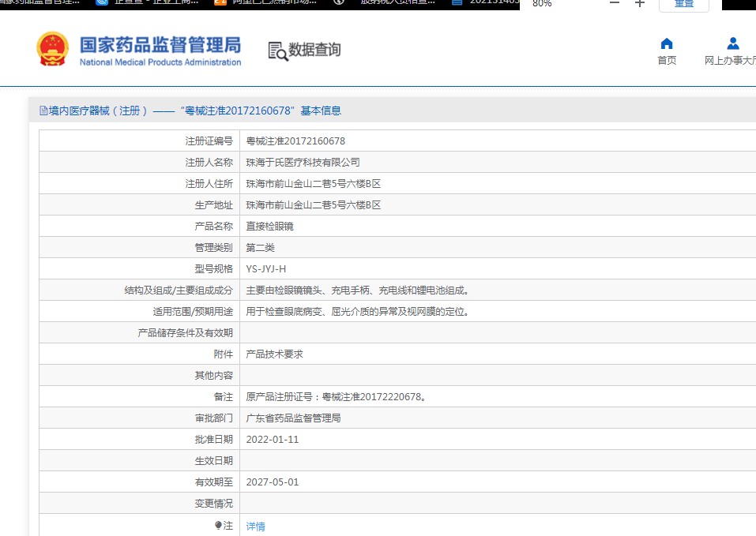Select the 结构及组成 composition description

click(x=358, y=290)
